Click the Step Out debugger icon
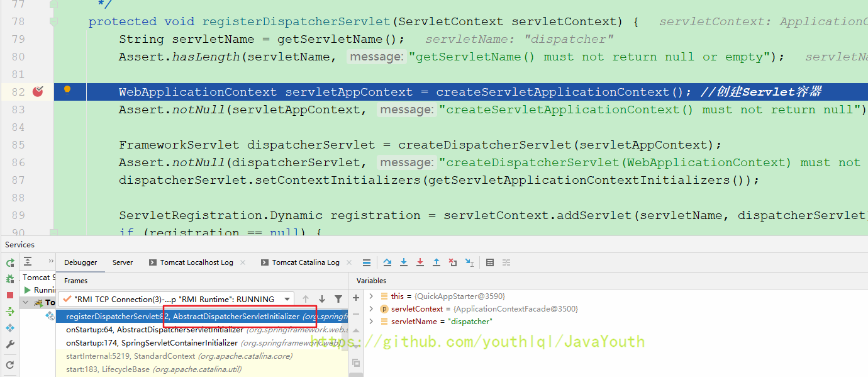Image resolution: width=868 pixels, height=377 pixels. coord(437,262)
